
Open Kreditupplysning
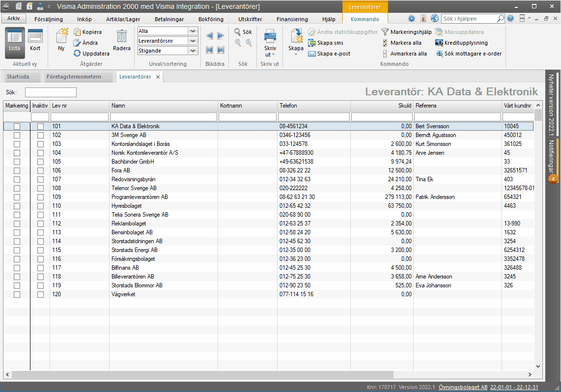pyautogui.click(x=462, y=43)
